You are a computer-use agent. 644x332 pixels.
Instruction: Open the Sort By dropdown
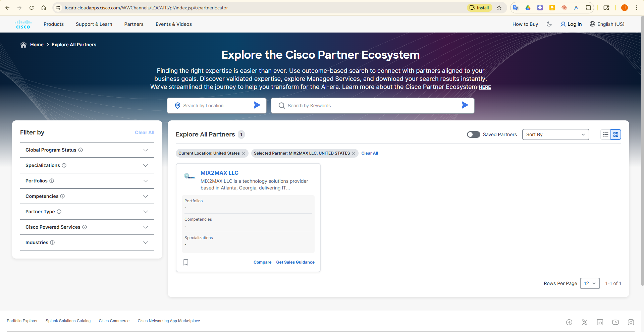(555, 134)
